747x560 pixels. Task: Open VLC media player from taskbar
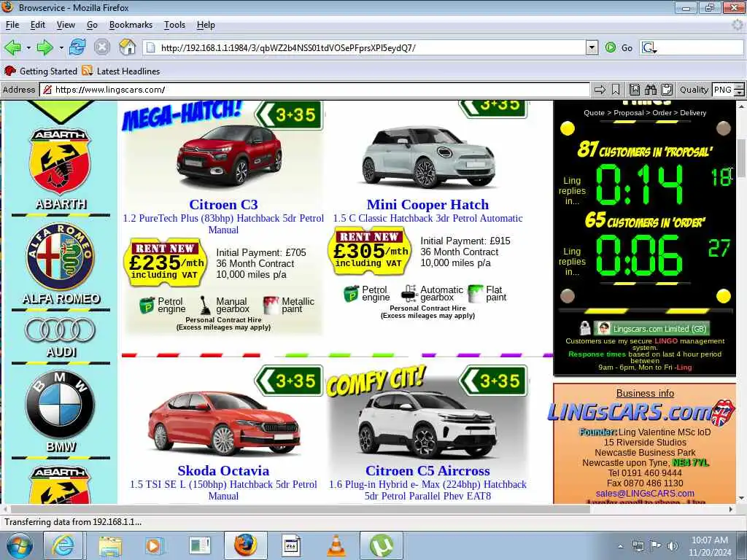[x=336, y=545]
